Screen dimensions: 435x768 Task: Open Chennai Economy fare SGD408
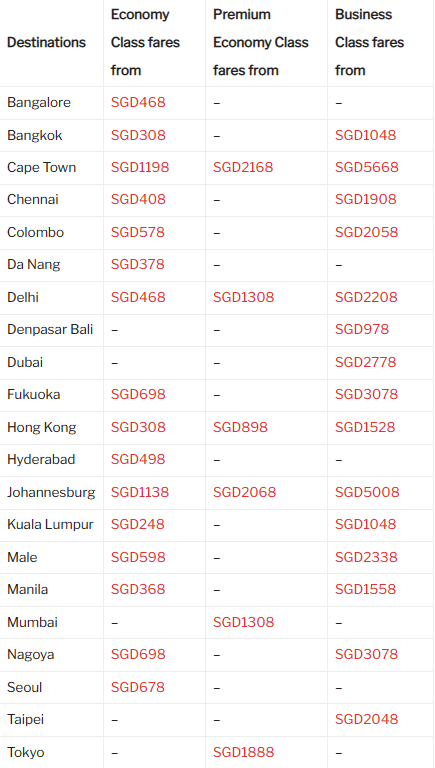point(138,200)
